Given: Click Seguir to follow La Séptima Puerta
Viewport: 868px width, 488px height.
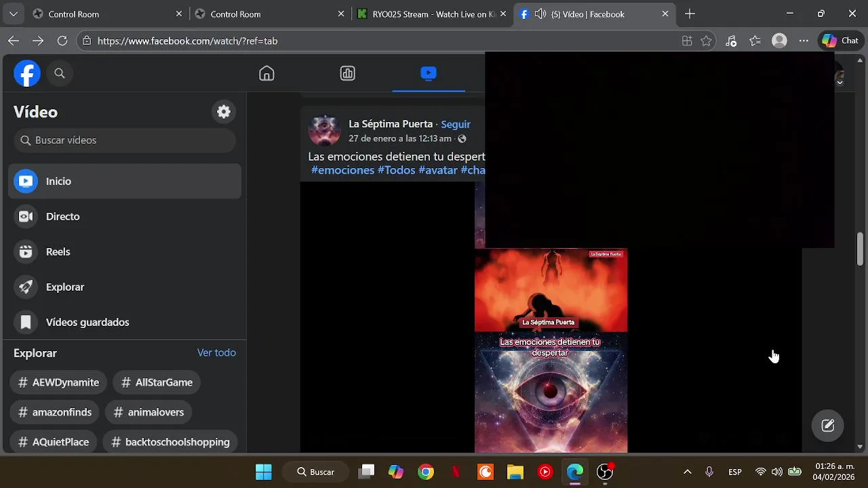Looking at the screenshot, I should [x=456, y=124].
